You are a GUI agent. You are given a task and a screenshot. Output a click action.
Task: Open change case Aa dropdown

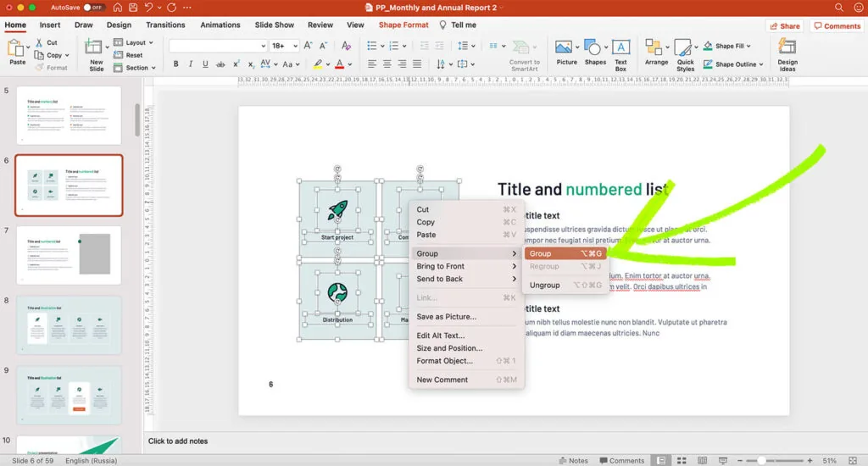(x=292, y=64)
